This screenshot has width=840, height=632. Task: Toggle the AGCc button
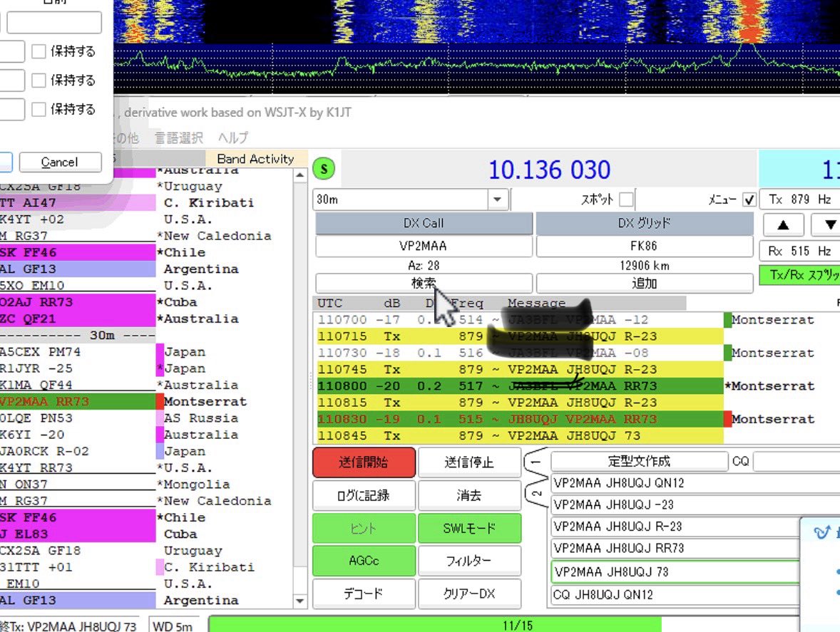[364, 561]
